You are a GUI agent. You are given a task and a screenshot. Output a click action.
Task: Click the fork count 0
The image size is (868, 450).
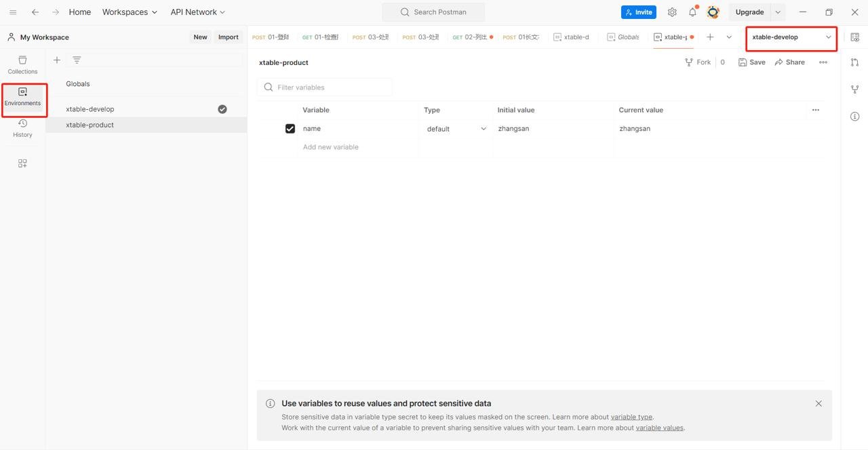coord(723,62)
